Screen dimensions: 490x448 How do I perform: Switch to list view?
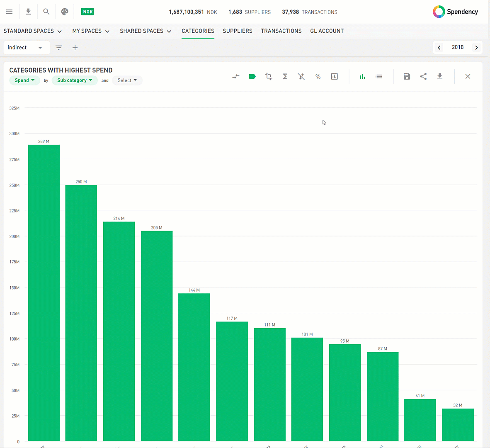pos(379,76)
